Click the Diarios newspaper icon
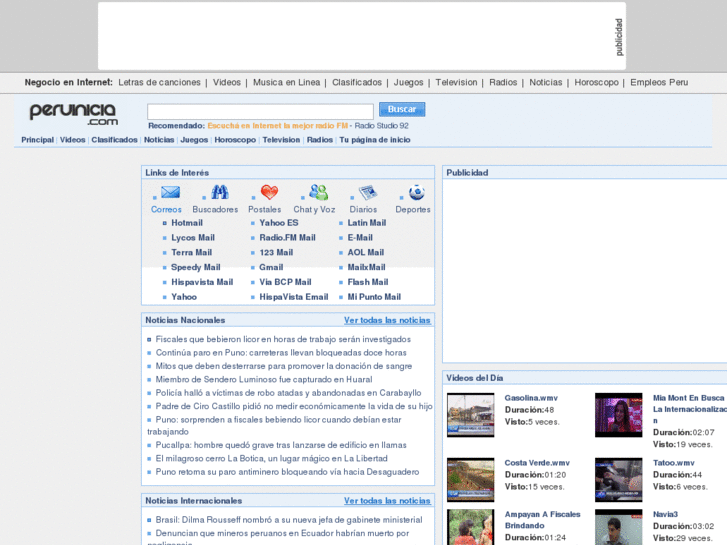Screen dimensions: 727x545 (x=368, y=192)
